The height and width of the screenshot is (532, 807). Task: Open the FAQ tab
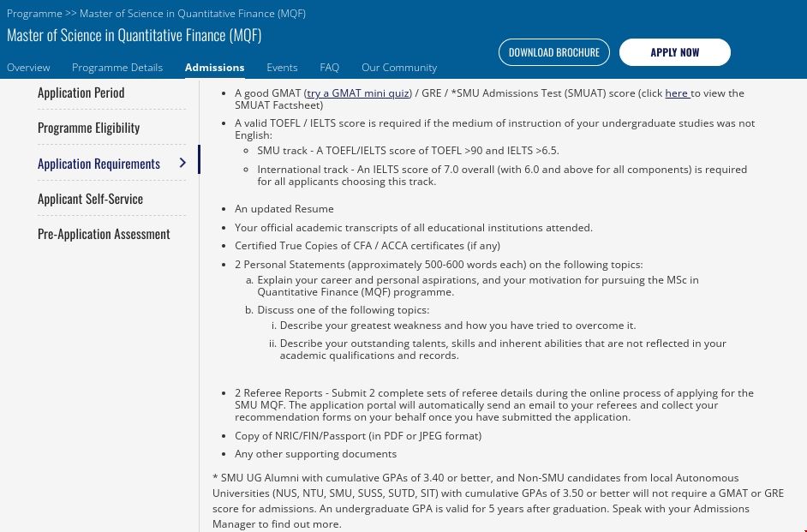[329, 68]
